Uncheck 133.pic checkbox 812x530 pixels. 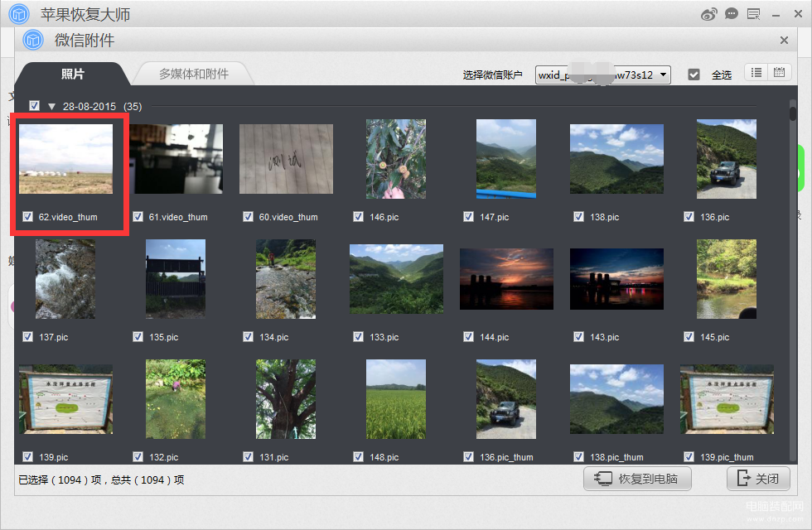(358, 336)
